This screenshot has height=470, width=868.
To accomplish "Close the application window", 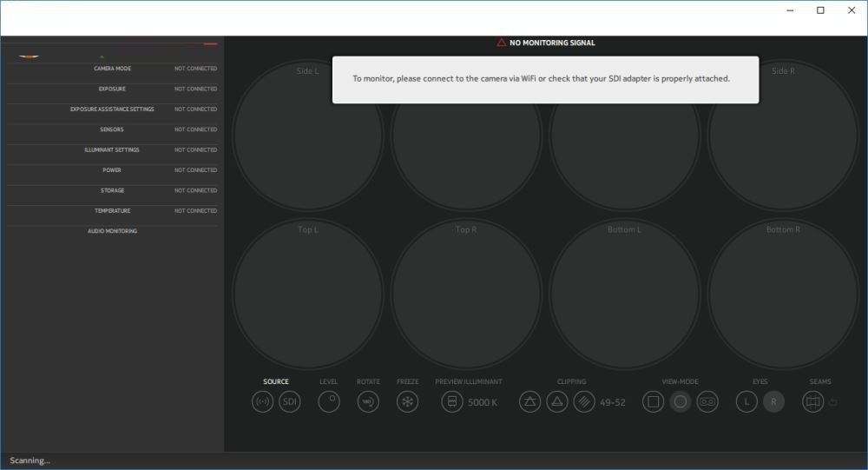I will [x=852, y=10].
